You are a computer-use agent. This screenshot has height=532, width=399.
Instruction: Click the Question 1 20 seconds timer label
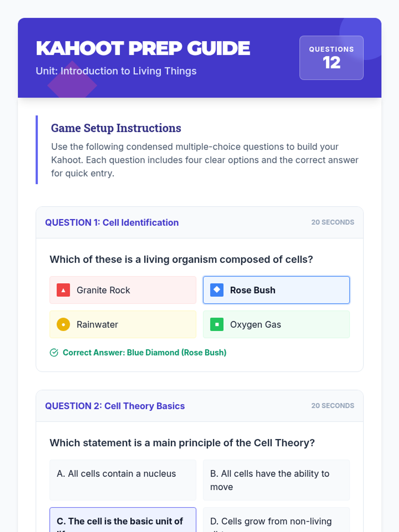[x=332, y=222]
